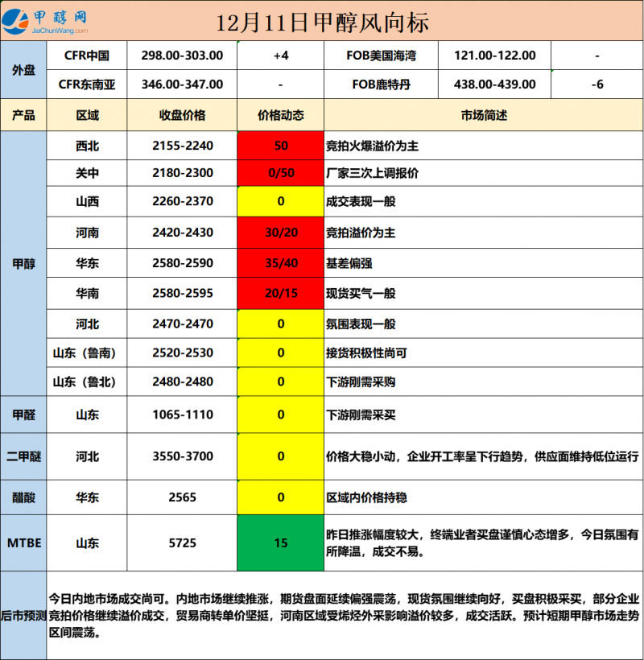This screenshot has height=660, width=644.
Task: Select the 西北 region cell
Action: 87,146
